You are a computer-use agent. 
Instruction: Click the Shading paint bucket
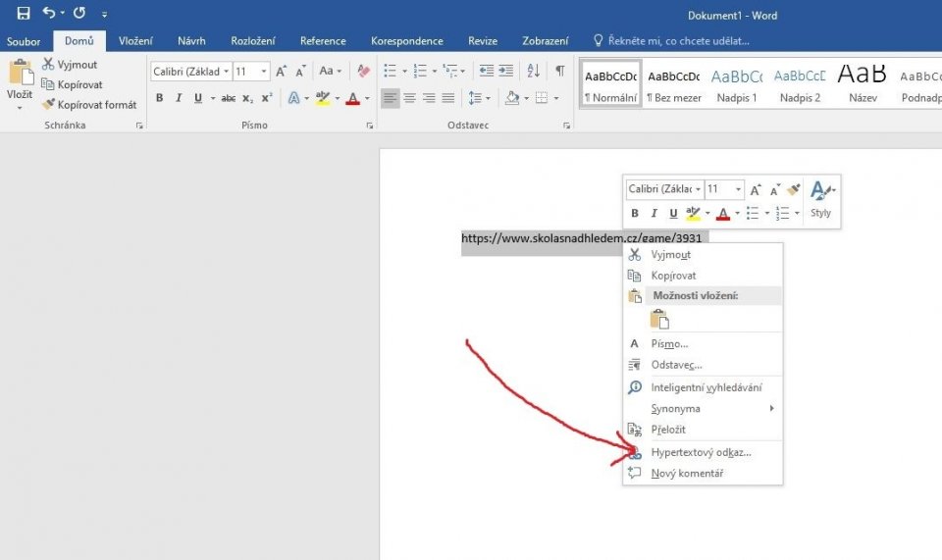click(x=512, y=98)
